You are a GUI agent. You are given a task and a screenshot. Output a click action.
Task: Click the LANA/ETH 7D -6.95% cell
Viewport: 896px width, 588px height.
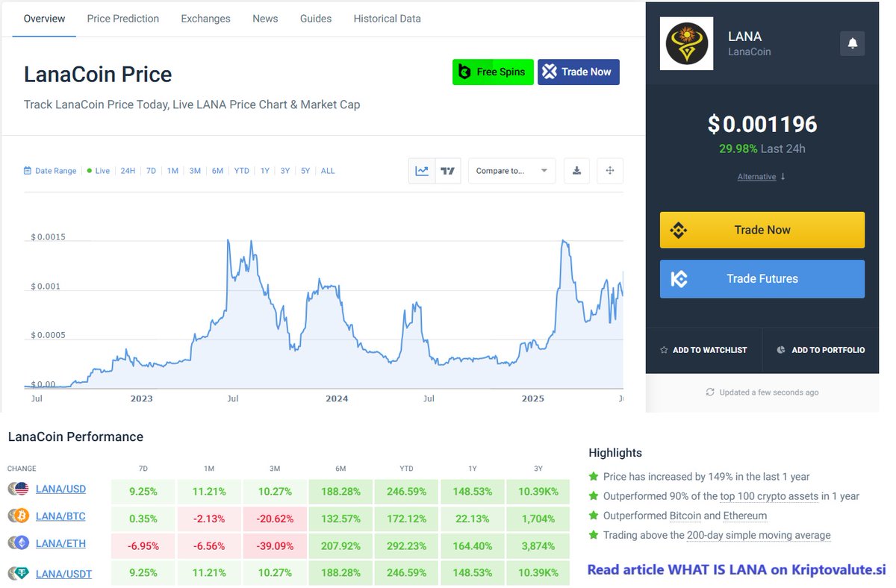pos(143,545)
